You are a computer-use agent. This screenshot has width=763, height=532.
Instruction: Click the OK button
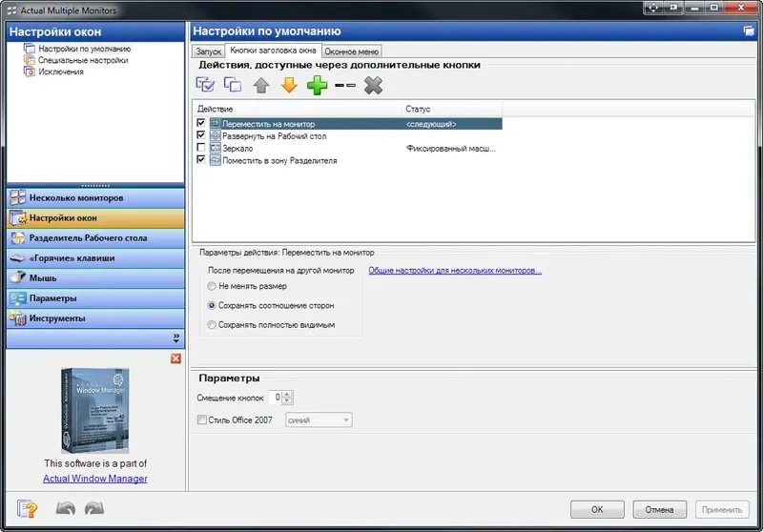click(x=597, y=510)
